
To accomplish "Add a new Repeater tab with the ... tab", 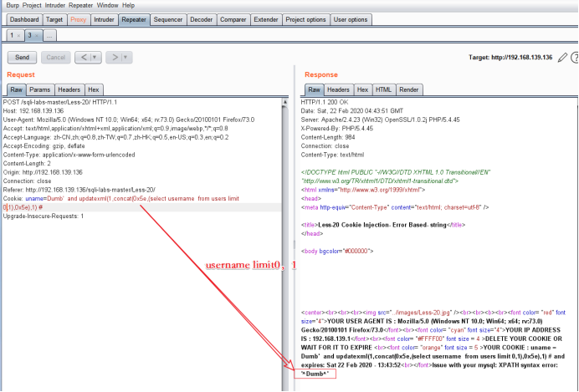I will tap(49, 35).
